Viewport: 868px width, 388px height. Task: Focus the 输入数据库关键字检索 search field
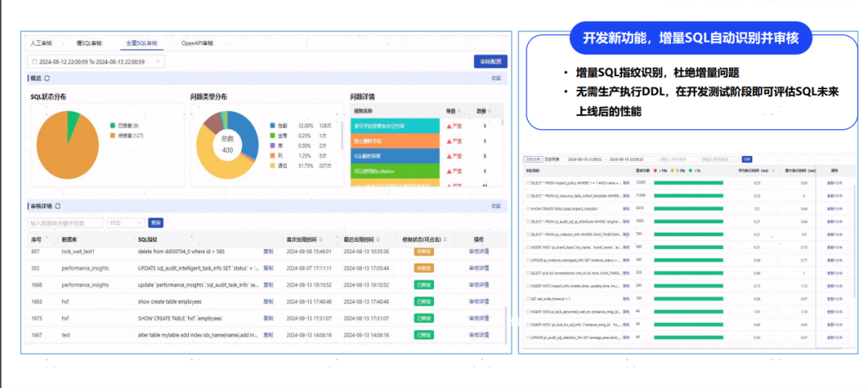65,223
